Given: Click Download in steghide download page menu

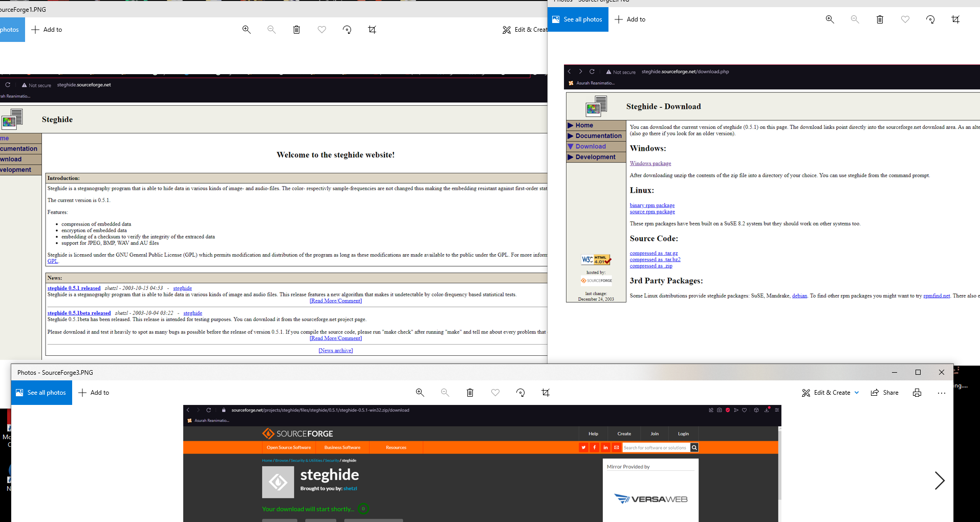Looking at the screenshot, I should click(591, 147).
